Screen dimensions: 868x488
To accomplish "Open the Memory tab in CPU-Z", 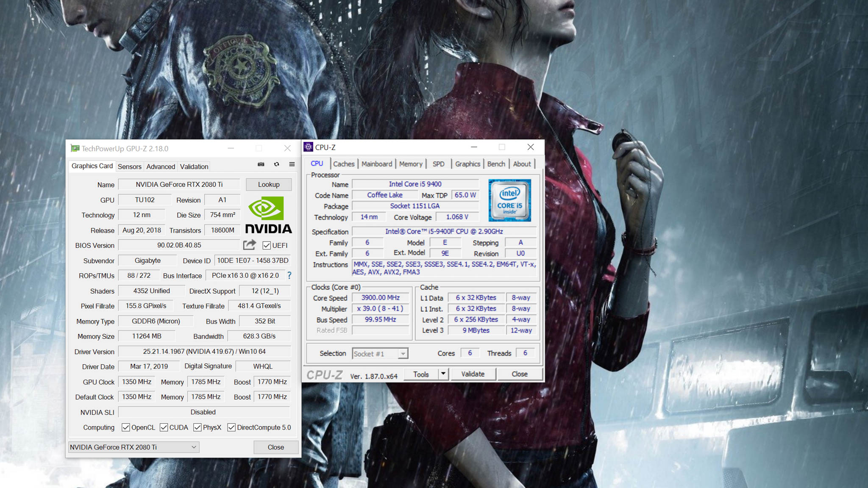I will point(411,164).
